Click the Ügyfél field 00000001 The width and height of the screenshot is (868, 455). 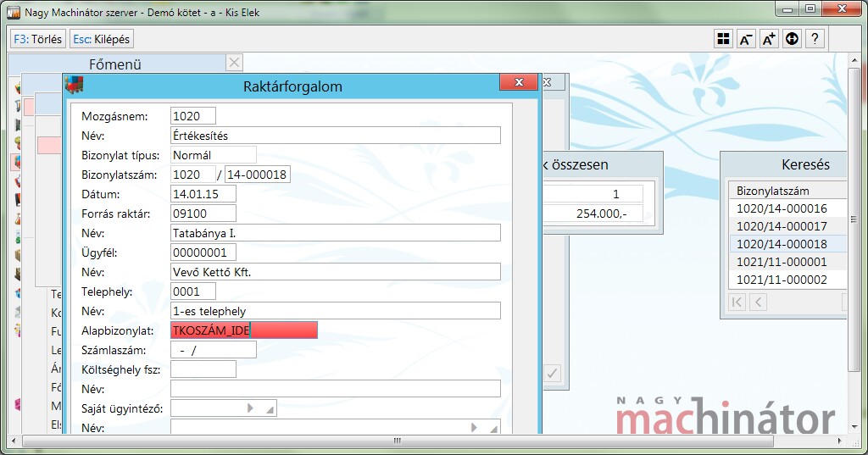(x=203, y=252)
